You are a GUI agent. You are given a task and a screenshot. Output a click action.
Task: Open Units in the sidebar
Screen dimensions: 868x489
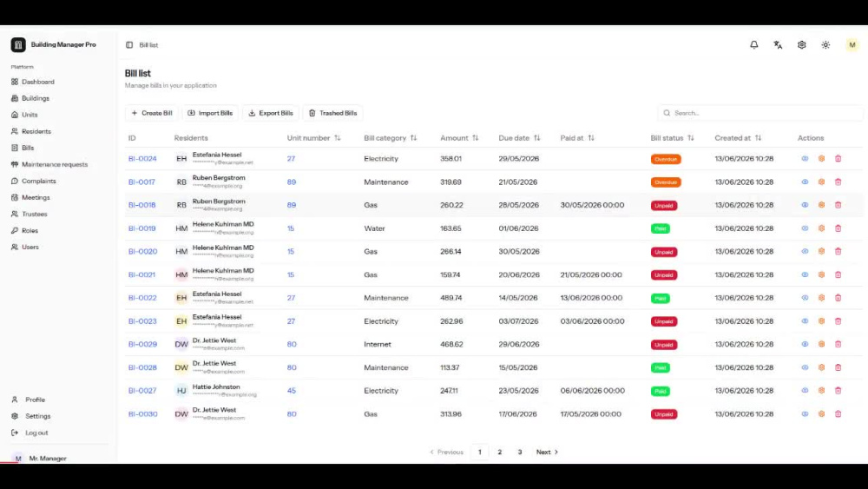24,115
